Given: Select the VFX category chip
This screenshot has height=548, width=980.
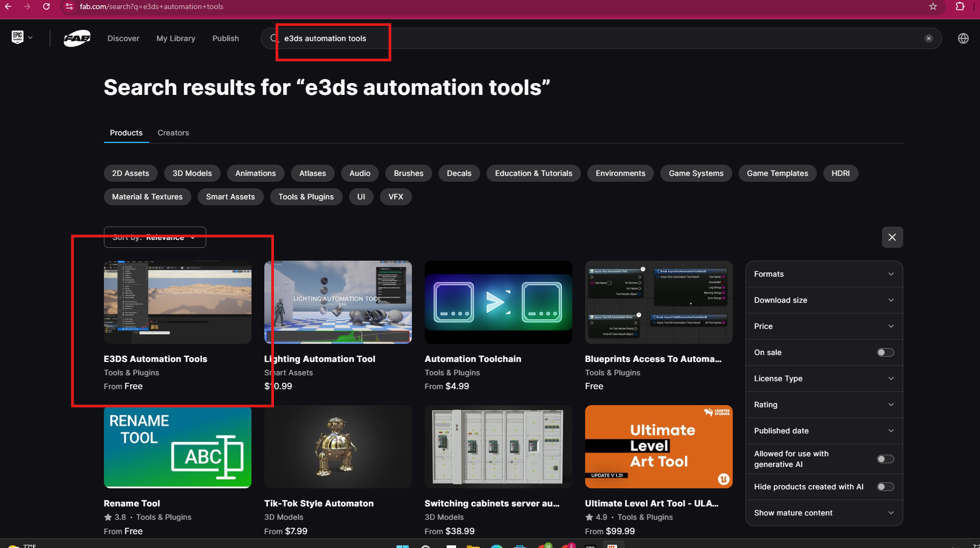Looking at the screenshot, I should point(395,197).
